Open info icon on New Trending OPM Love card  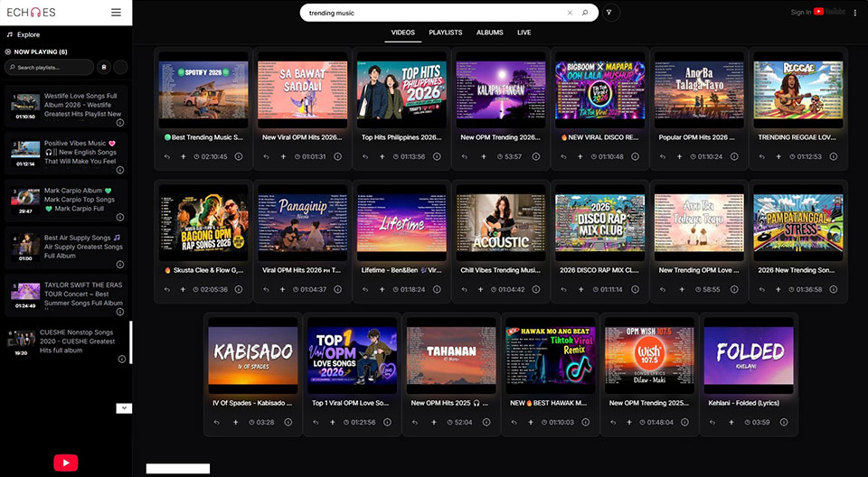(x=734, y=289)
